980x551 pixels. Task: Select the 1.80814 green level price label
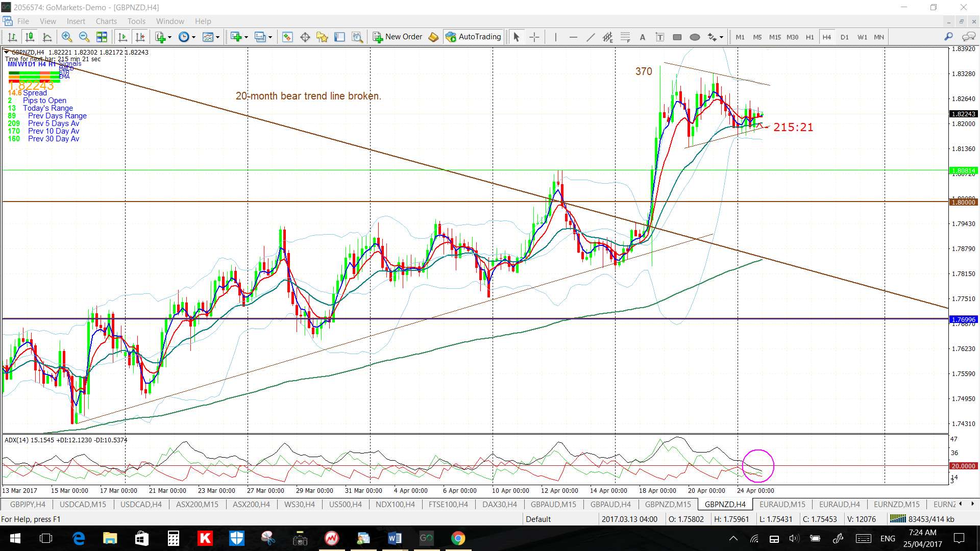click(963, 170)
